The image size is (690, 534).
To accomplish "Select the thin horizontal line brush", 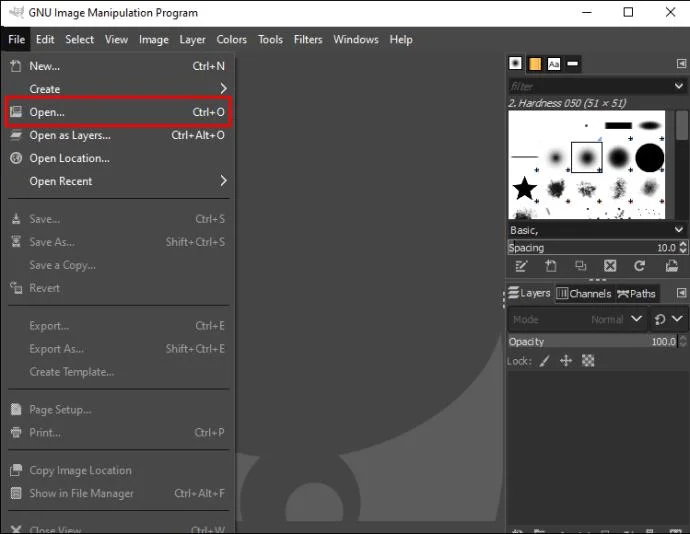I will [x=525, y=157].
